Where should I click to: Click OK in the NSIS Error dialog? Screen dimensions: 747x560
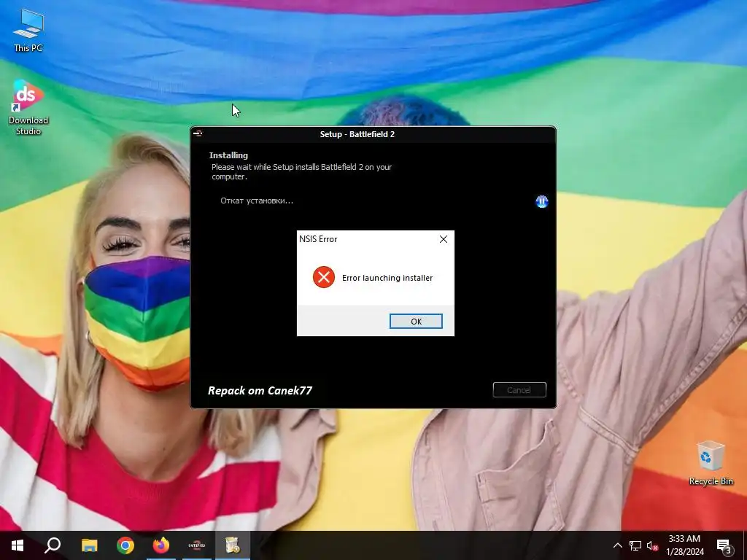coord(416,322)
